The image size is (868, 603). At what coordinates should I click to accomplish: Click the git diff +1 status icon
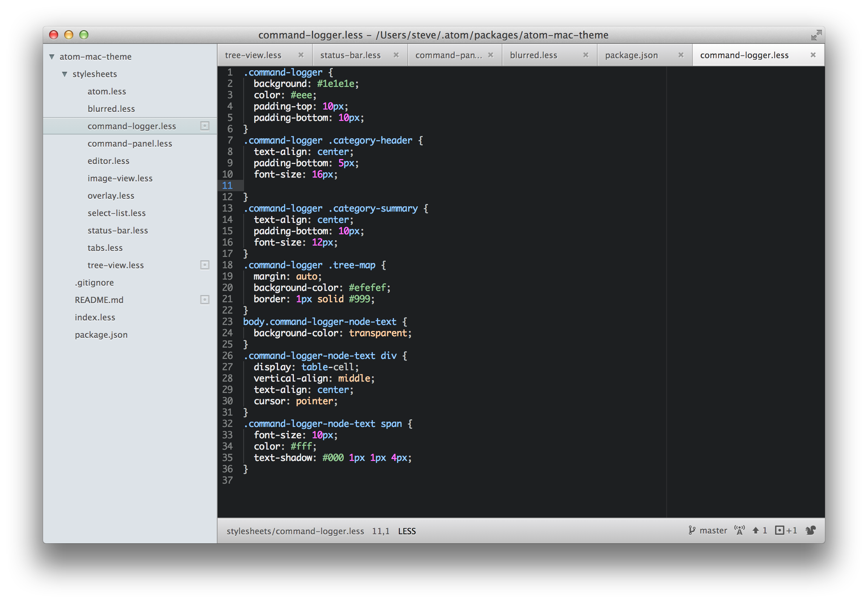786,530
